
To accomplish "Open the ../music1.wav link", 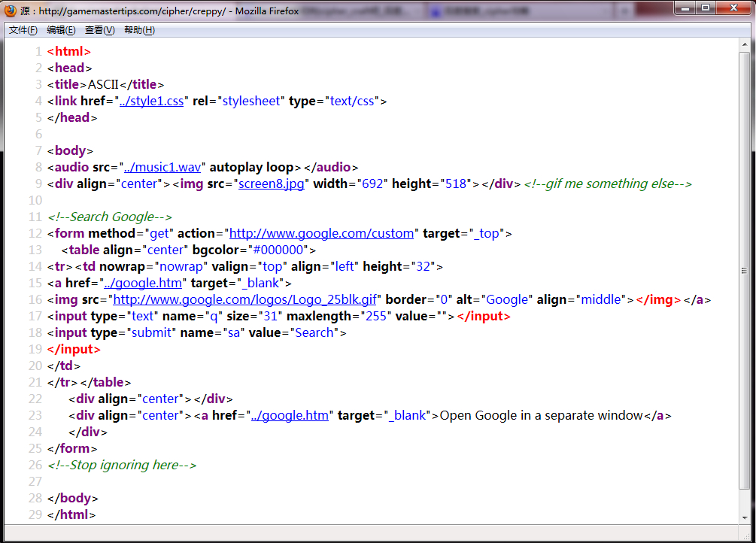I will (162, 167).
